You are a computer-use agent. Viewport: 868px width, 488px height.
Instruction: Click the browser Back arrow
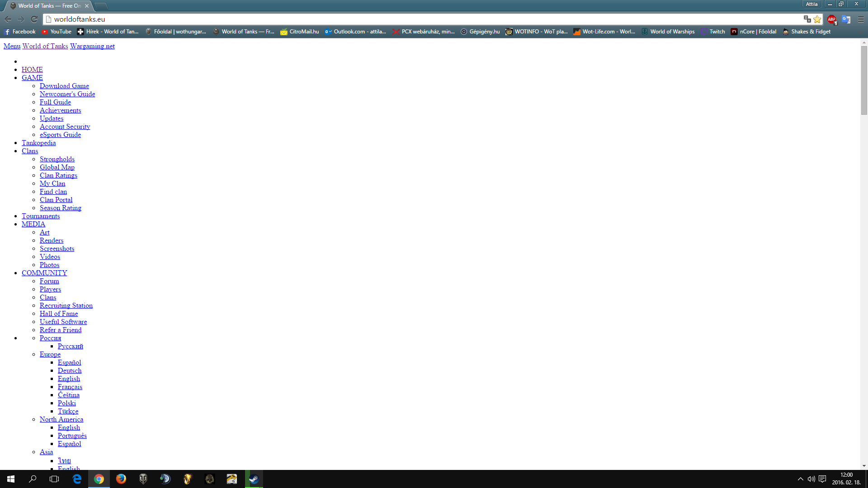click(x=8, y=19)
